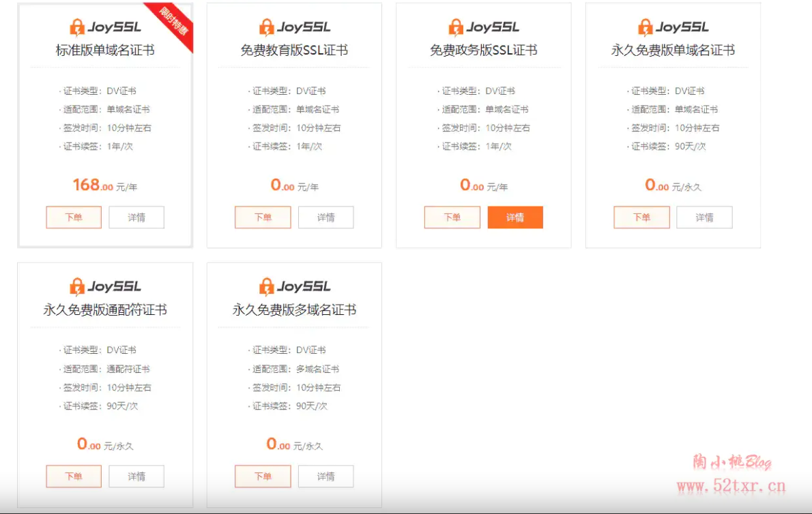The image size is (812, 514).
Task: Click 证书续签: 1年/次 on 免费教育版 card
Action: pyautogui.click(x=286, y=147)
